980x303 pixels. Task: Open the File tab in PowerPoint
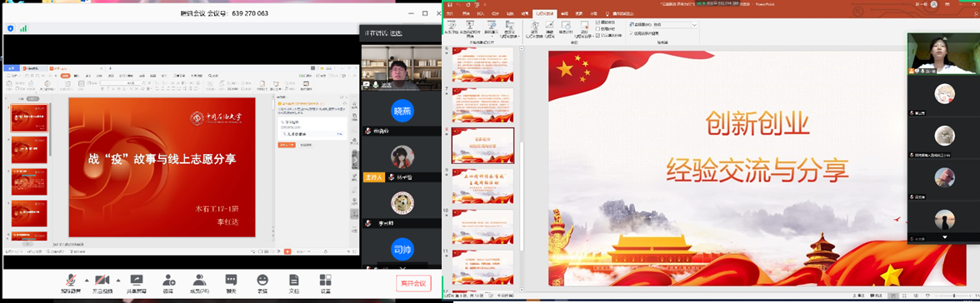click(449, 13)
